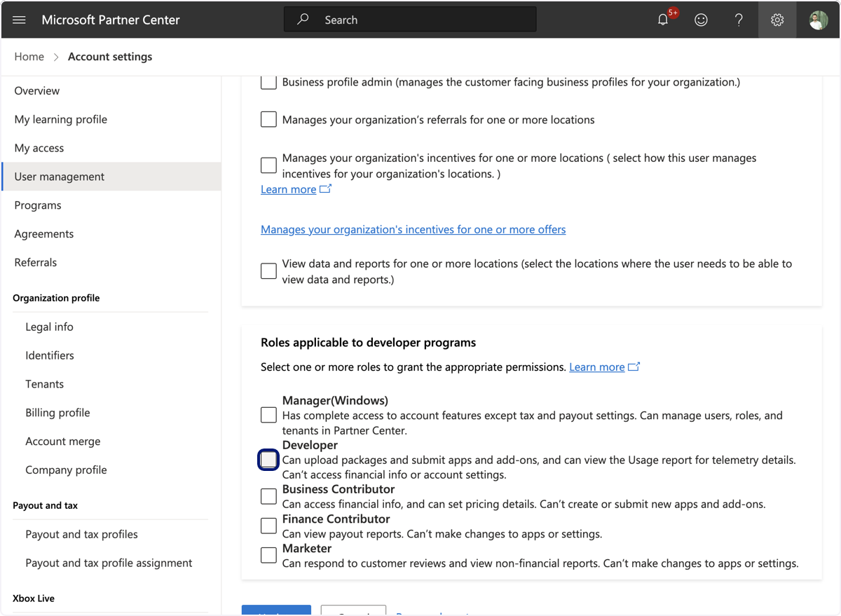
Task: Open the notifications bell
Action: point(663,20)
